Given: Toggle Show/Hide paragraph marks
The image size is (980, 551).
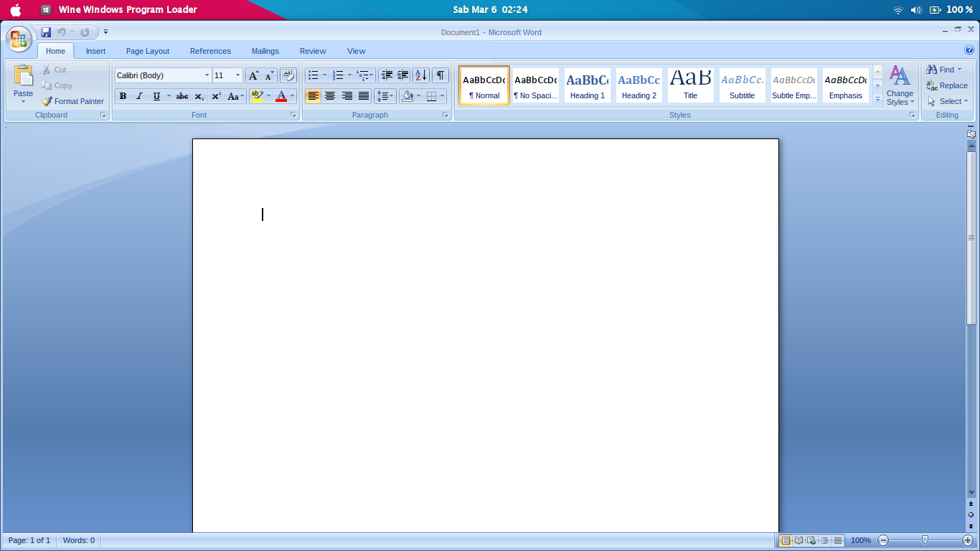Looking at the screenshot, I should pos(440,75).
